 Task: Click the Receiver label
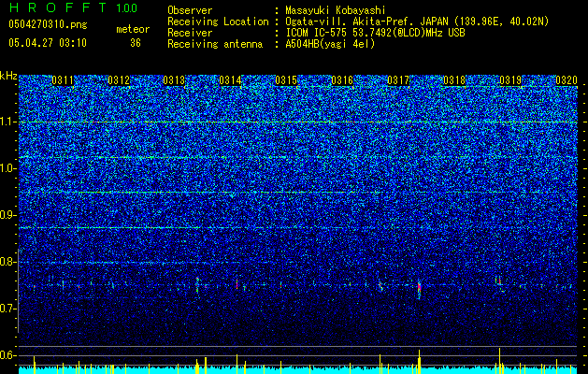pyautogui.click(x=190, y=33)
